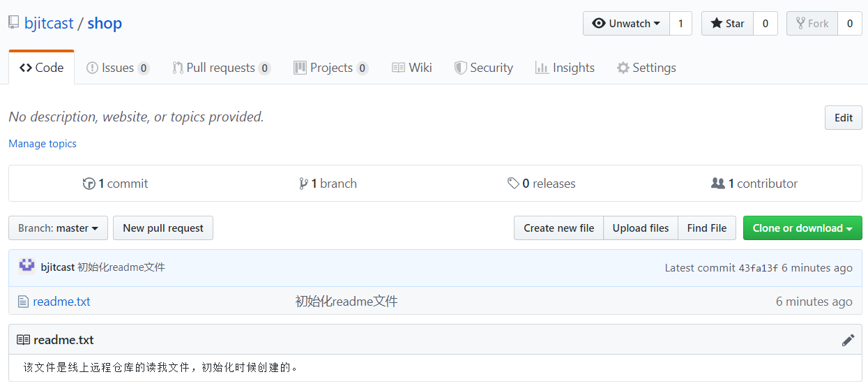This screenshot has width=868, height=386.
Task: Click the Star icon
Action: 717,23
